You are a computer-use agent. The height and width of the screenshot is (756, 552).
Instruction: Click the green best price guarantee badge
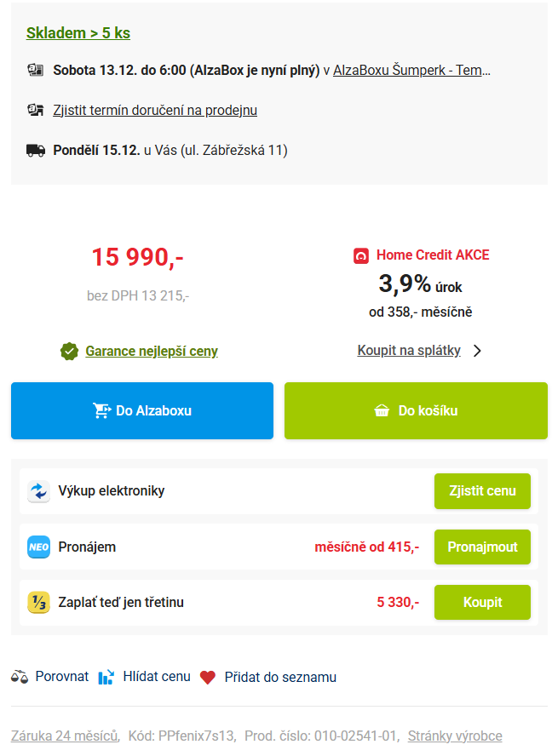pos(70,352)
